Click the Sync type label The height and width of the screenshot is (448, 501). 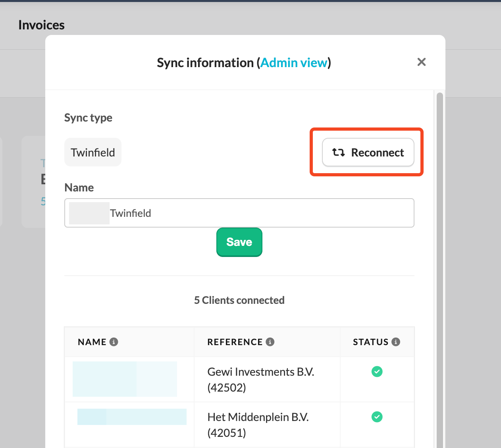tap(88, 118)
